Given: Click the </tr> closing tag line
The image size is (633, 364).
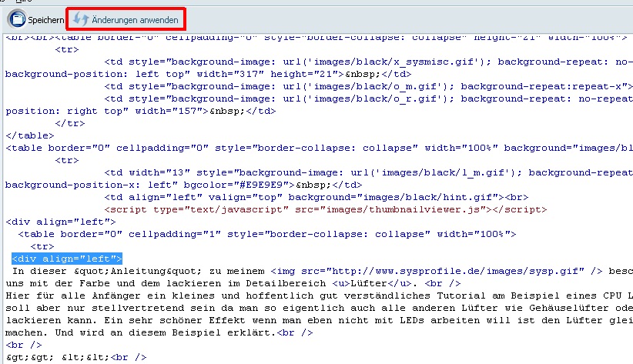Looking at the screenshot, I should click(70, 123).
